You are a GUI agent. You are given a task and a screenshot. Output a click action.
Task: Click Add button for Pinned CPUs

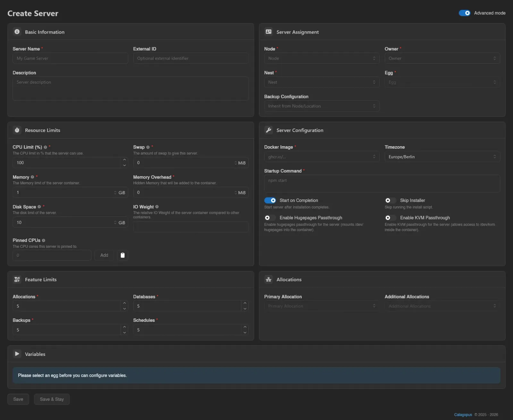click(104, 255)
